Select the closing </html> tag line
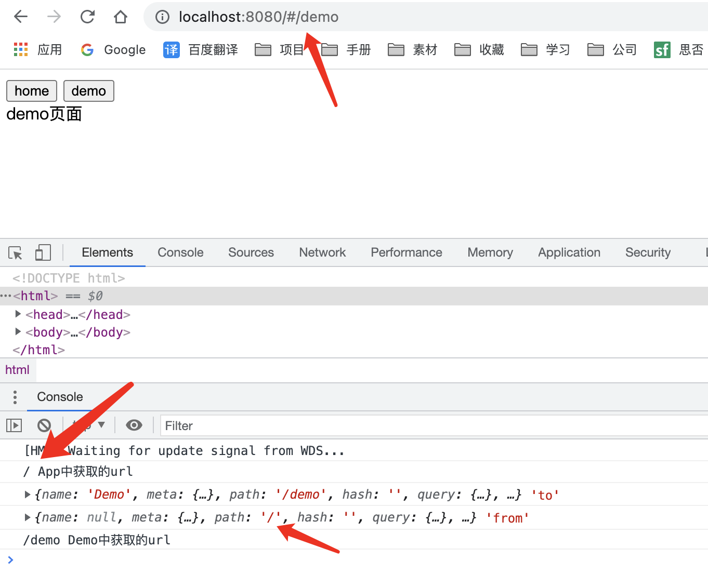The width and height of the screenshot is (708, 588). point(39,350)
